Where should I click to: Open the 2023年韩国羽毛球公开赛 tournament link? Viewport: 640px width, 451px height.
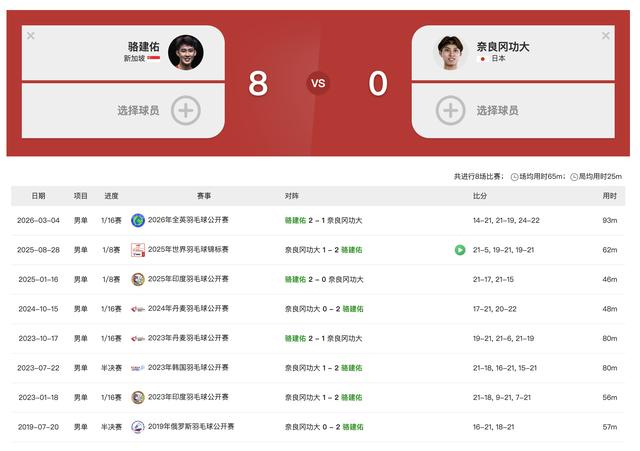click(188, 367)
